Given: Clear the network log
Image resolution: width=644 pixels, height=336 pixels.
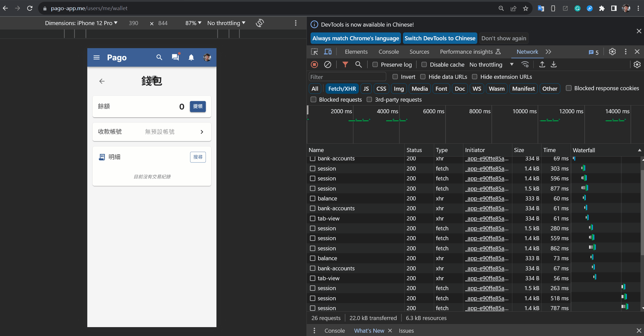Looking at the screenshot, I should [x=328, y=65].
